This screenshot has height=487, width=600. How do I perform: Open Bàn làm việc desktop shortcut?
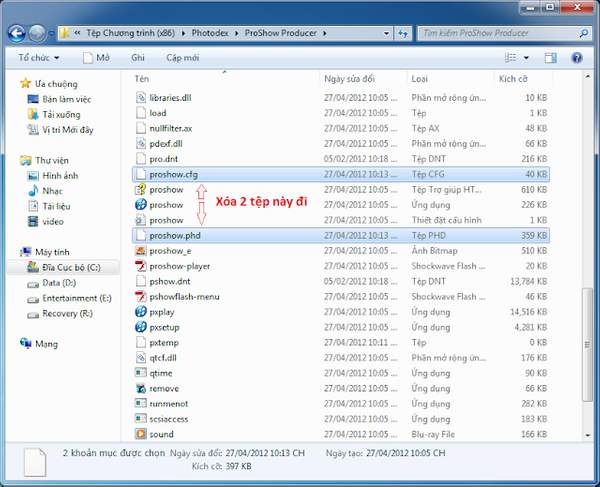tap(59, 99)
